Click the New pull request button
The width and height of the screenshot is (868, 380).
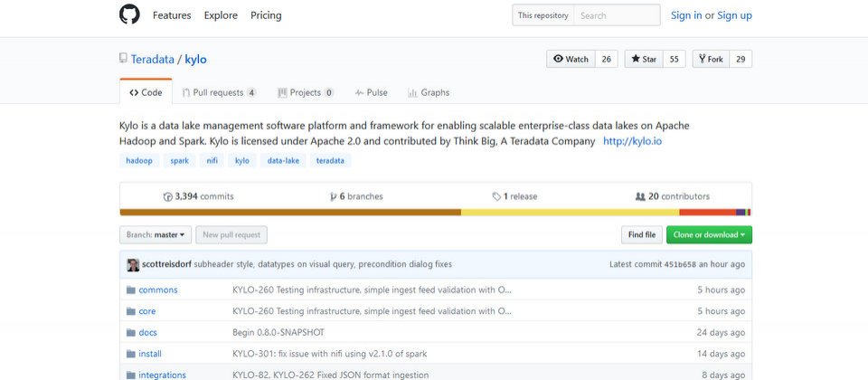click(231, 235)
